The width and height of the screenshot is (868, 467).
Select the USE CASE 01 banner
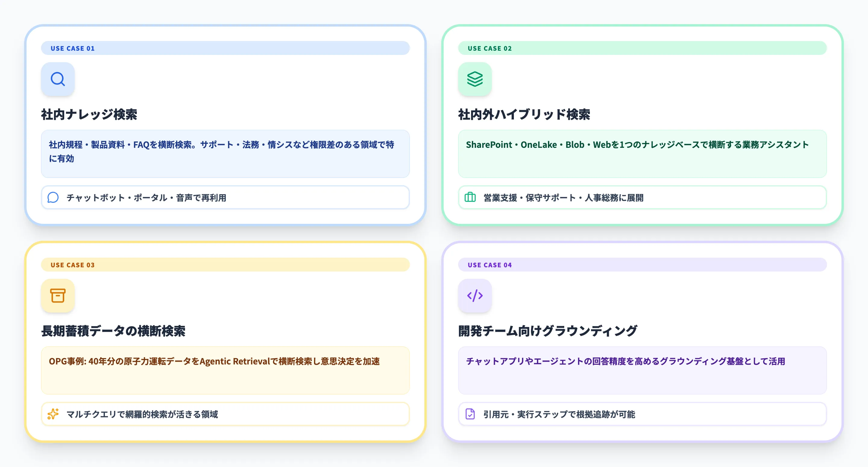[72, 48]
